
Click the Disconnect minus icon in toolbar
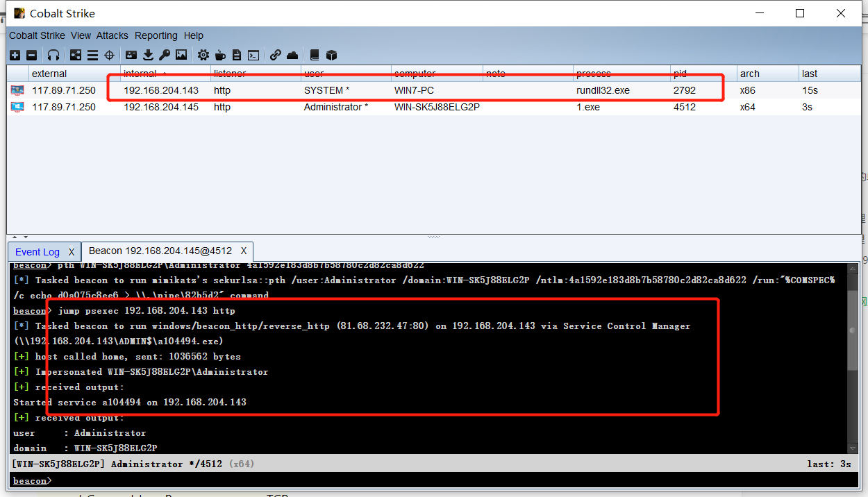coord(32,55)
